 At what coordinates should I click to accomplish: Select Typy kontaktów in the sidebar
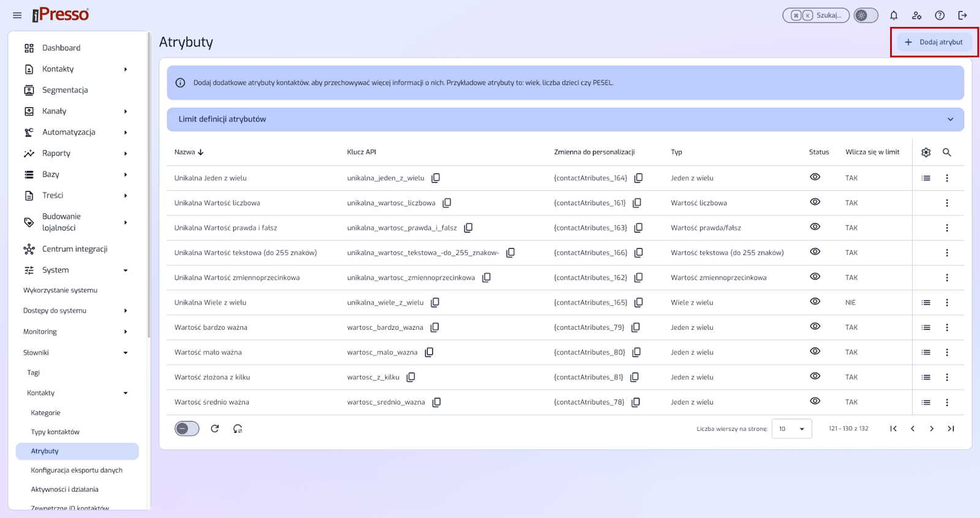coord(55,432)
